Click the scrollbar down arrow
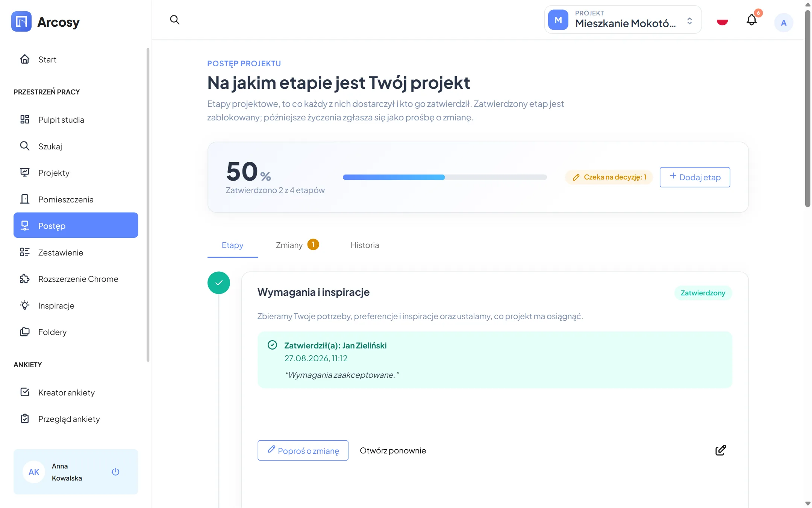This screenshot has width=812, height=508. click(807, 503)
